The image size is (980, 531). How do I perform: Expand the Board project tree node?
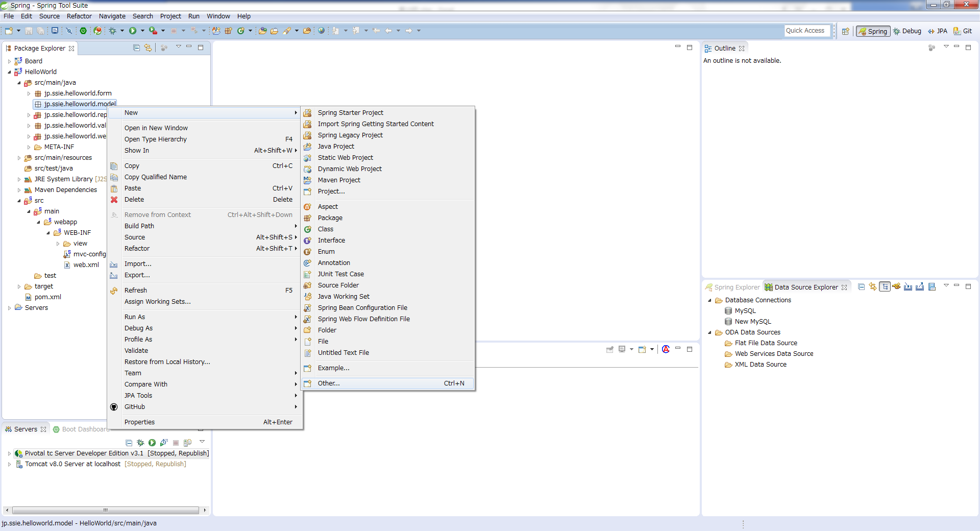coord(9,61)
